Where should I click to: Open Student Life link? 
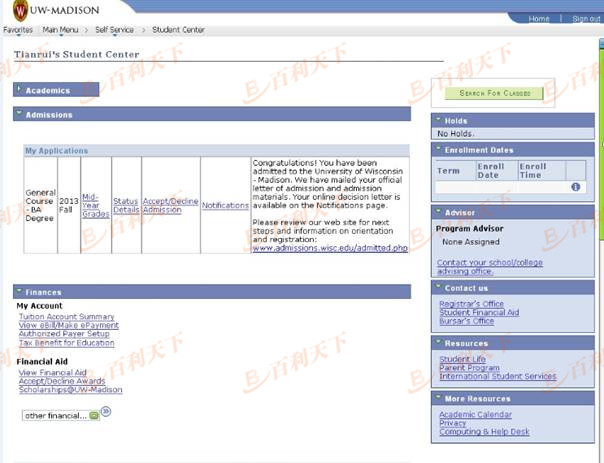(462, 359)
